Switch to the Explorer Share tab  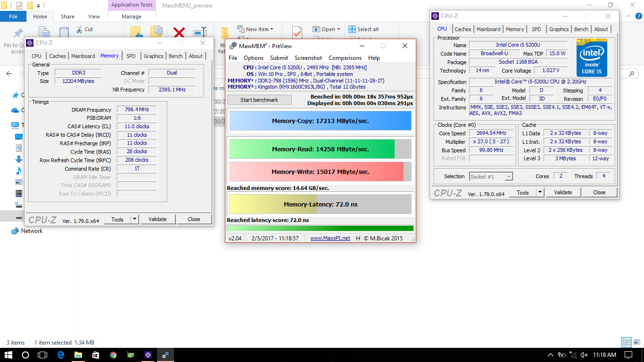click(67, 16)
